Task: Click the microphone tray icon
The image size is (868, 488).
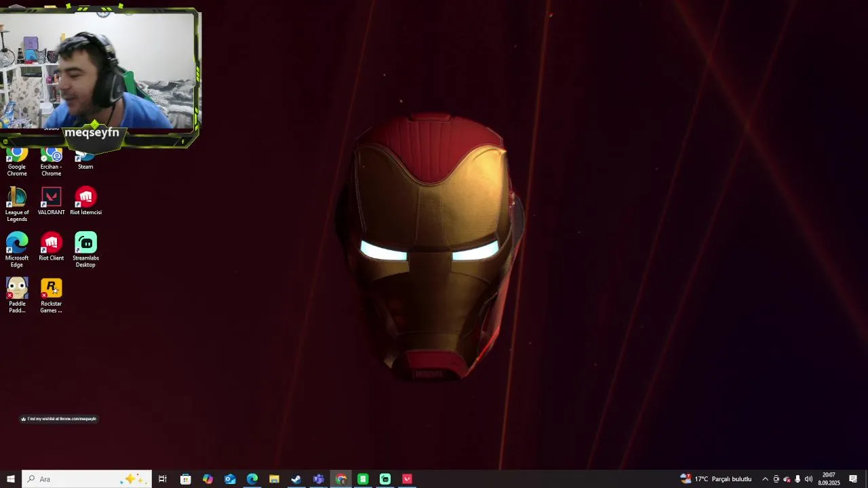Action: click(x=797, y=479)
